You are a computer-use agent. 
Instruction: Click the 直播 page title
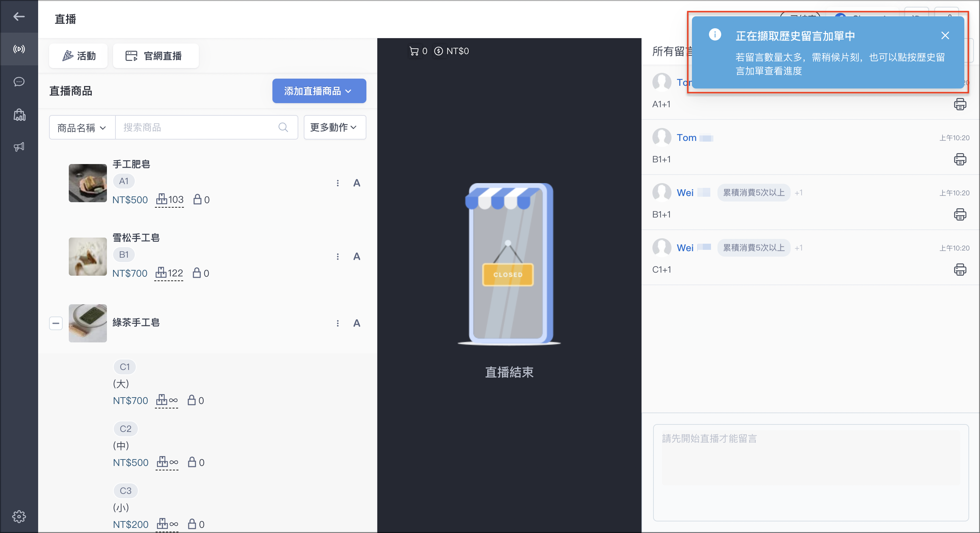point(65,19)
